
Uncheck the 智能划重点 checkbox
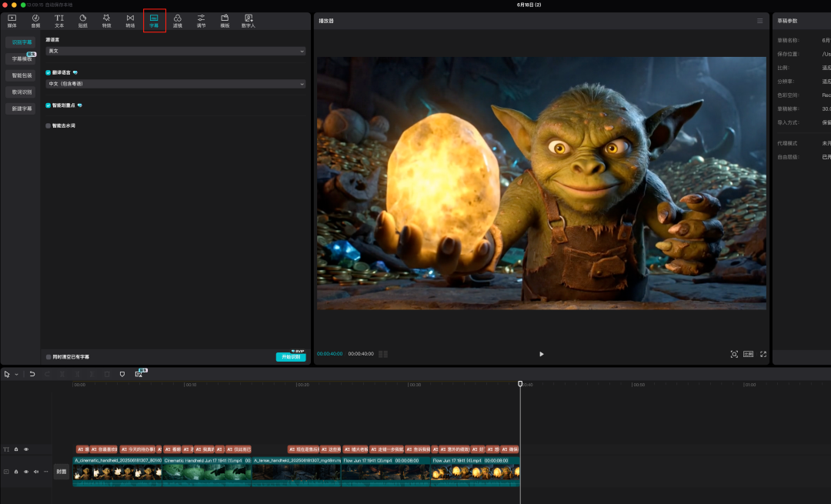48,105
